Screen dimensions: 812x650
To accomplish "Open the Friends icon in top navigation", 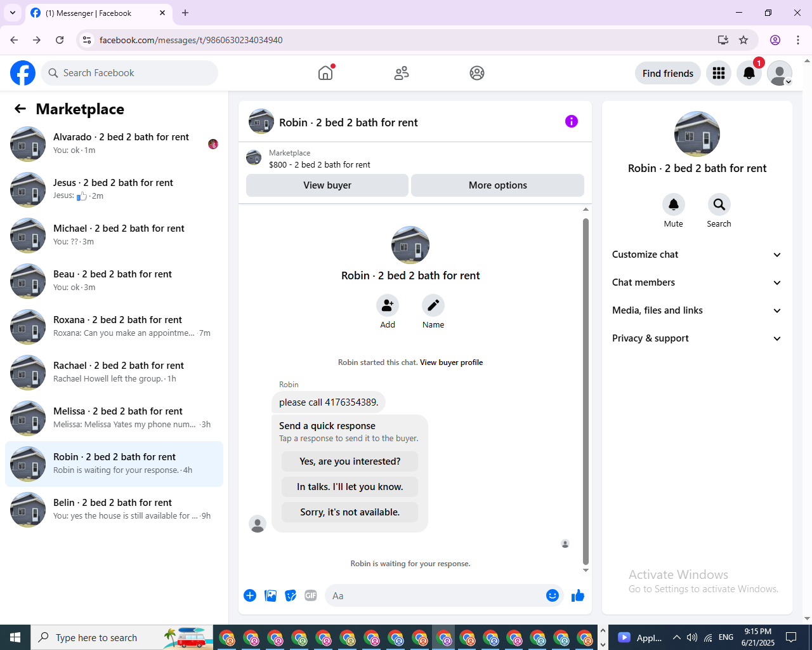I will pyautogui.click(x=402, y=73).
